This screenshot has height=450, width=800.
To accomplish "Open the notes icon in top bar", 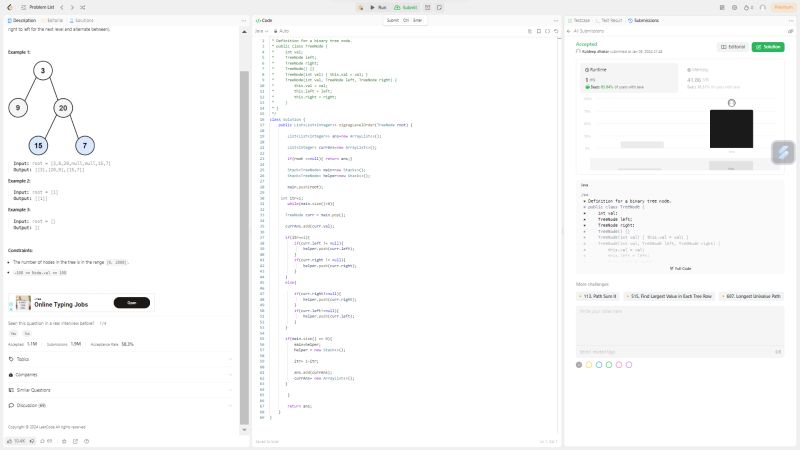I will point(439,7).
